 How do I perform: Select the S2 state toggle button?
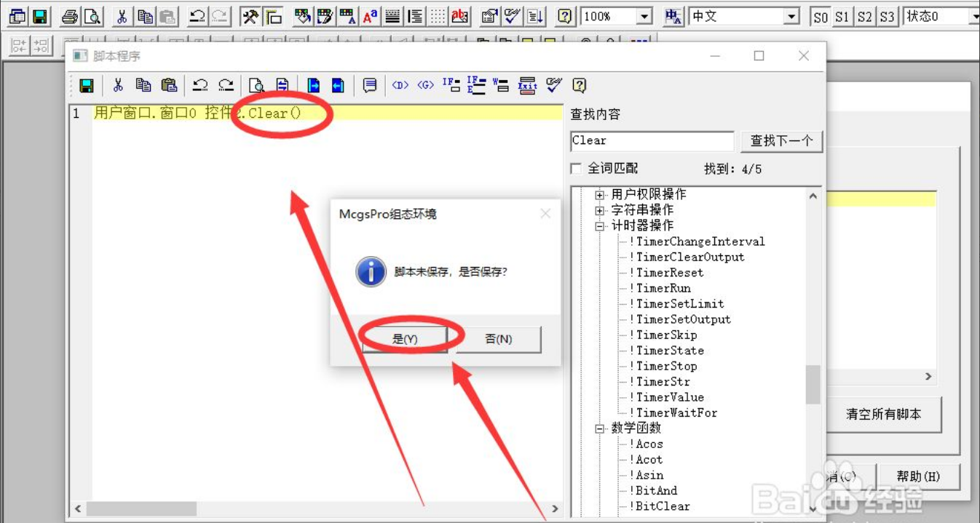(x=864, y=17)
